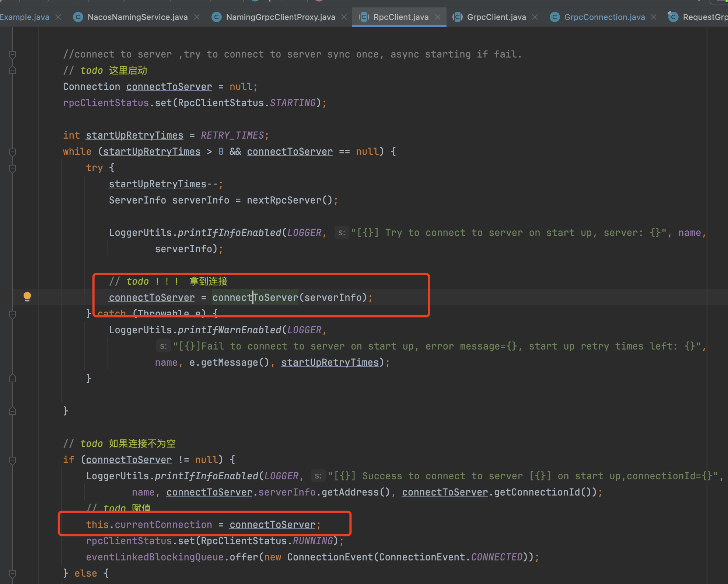Click the class icon on GrpcConnection.java tab

pos(555,17)
